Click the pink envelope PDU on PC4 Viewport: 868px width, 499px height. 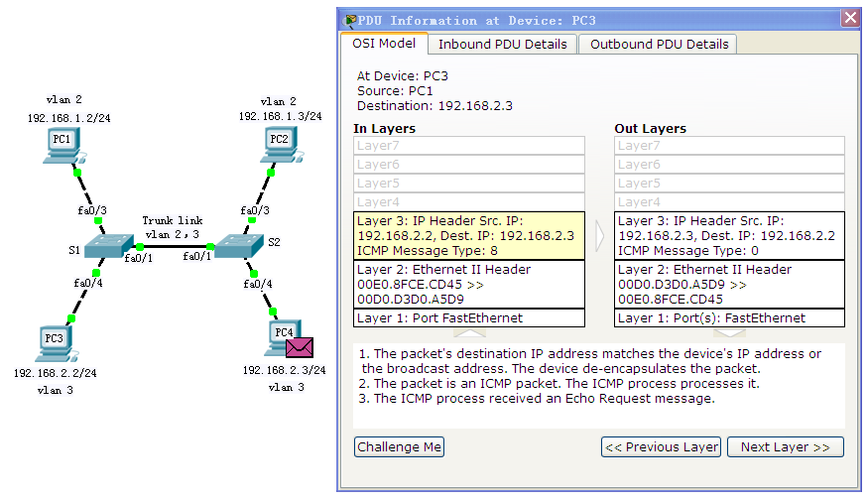pos(300,348)
